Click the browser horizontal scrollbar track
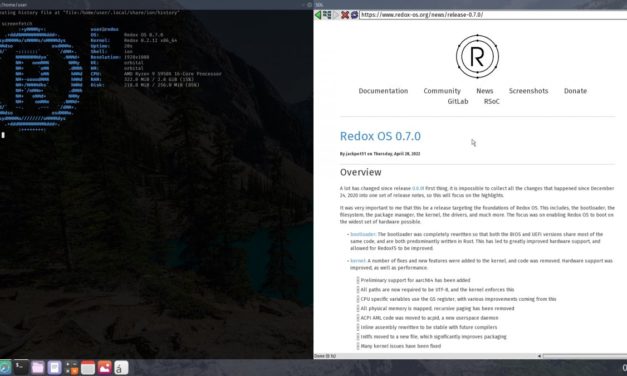Image resolution: width=627 pixels, height=376 pixels. 585,356
